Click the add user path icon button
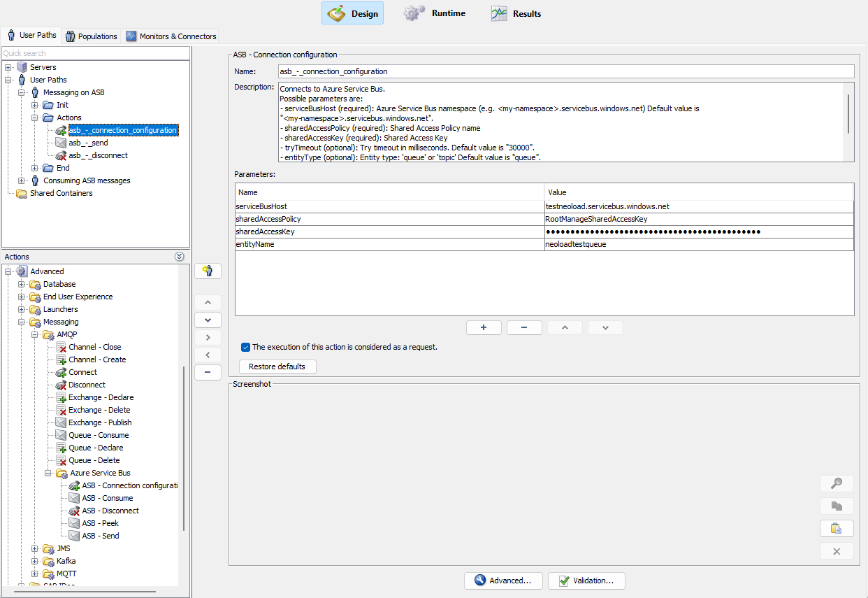Screen dimensions: 868x598 (x=208, y=271)
